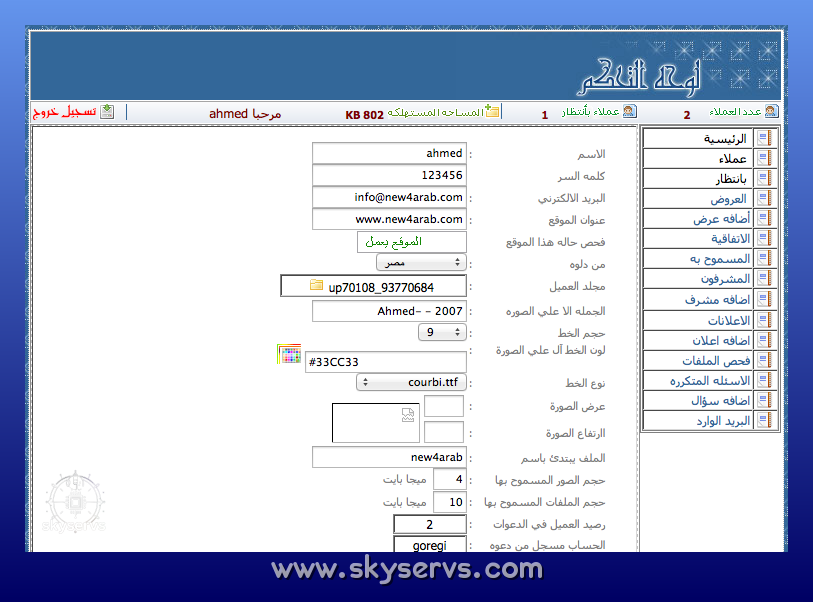Click the pending clients icon (عملاء بانتظار)
Viewport: 813px width, 602px height.
click(629, 113)
